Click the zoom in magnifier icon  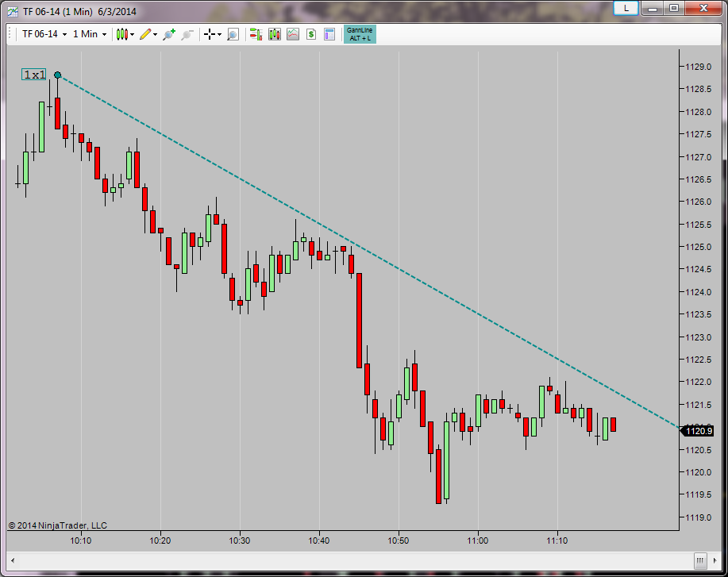point(169,34)
